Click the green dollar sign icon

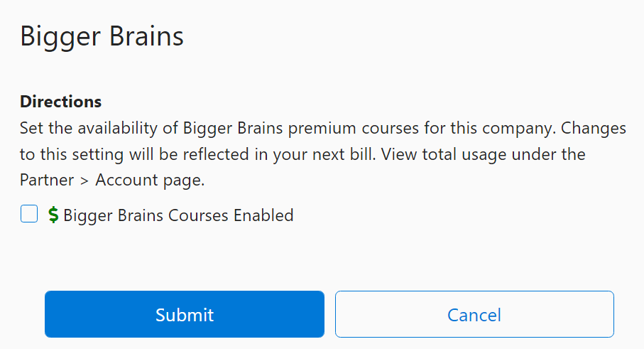click(x=53, y=215)
